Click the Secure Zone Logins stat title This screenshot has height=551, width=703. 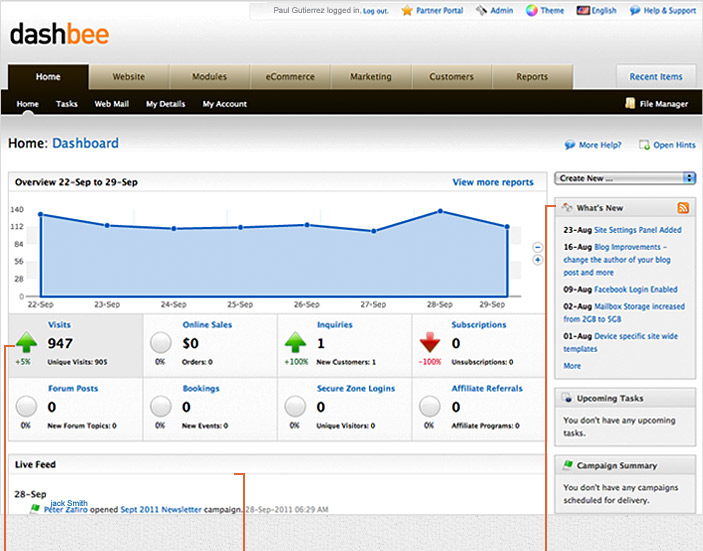click(356, 388)
